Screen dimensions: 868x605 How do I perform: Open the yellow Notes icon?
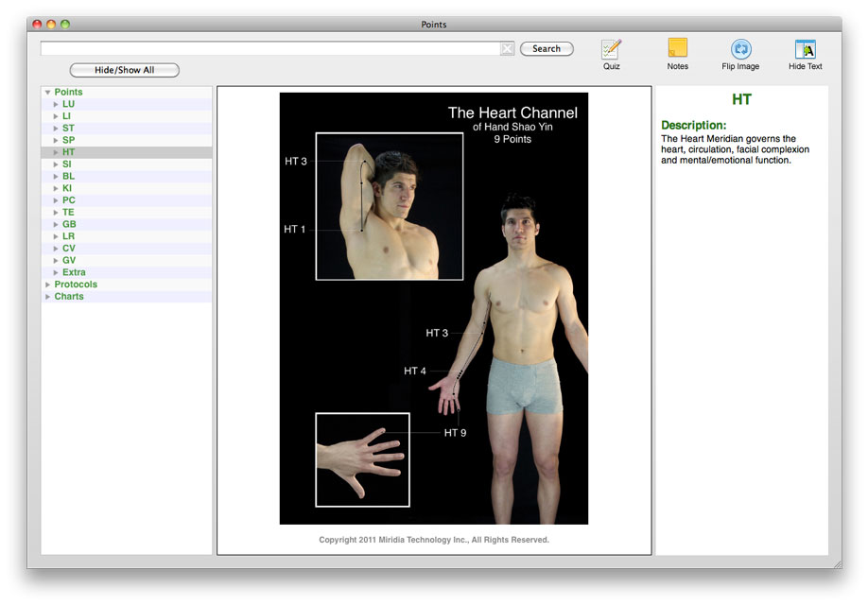677,48
